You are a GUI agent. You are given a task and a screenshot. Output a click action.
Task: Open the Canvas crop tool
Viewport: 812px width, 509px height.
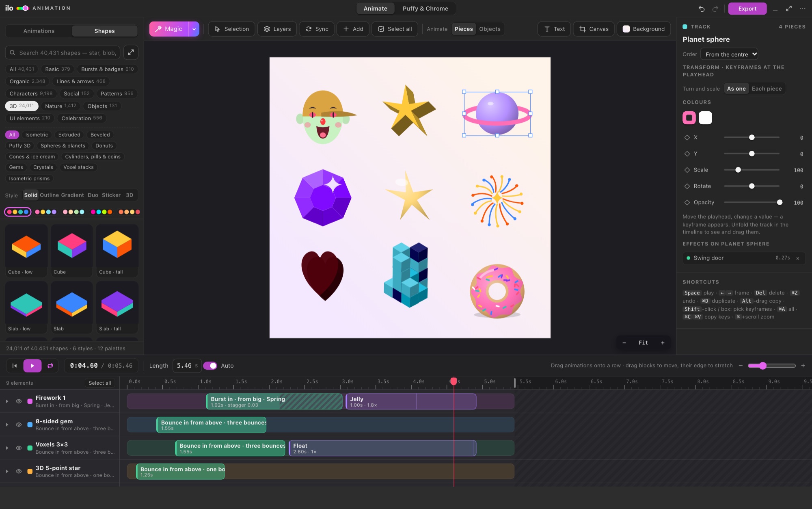pyautogui.click(x=594, y=29)
